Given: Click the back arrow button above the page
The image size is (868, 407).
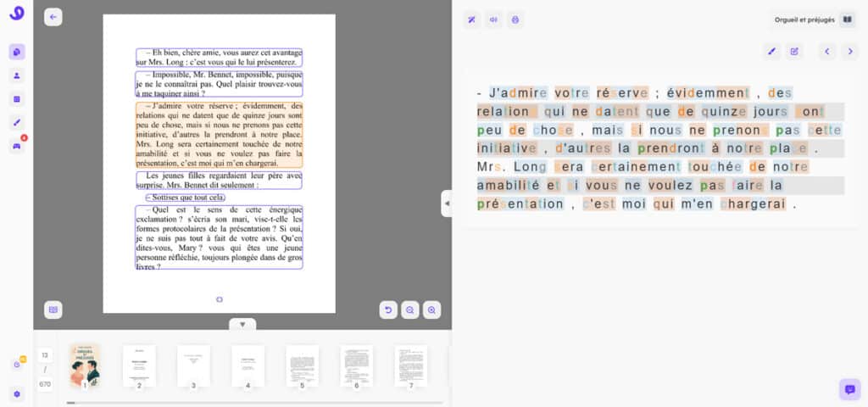Looking at the screenshot, I should tap(53, 17).
